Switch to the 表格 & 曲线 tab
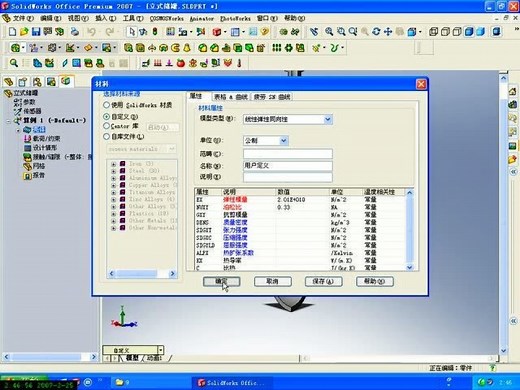The height and width of the screenshot is (390, 520). pos(231,97)
